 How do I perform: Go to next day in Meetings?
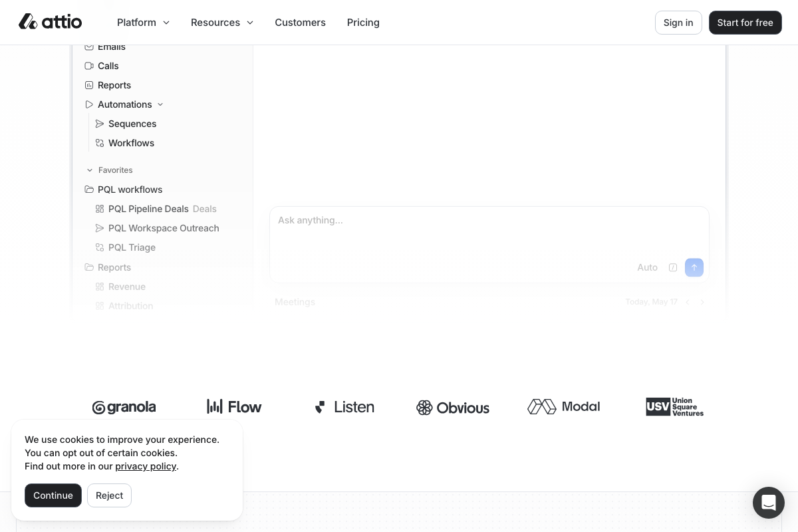coord(702,302)
